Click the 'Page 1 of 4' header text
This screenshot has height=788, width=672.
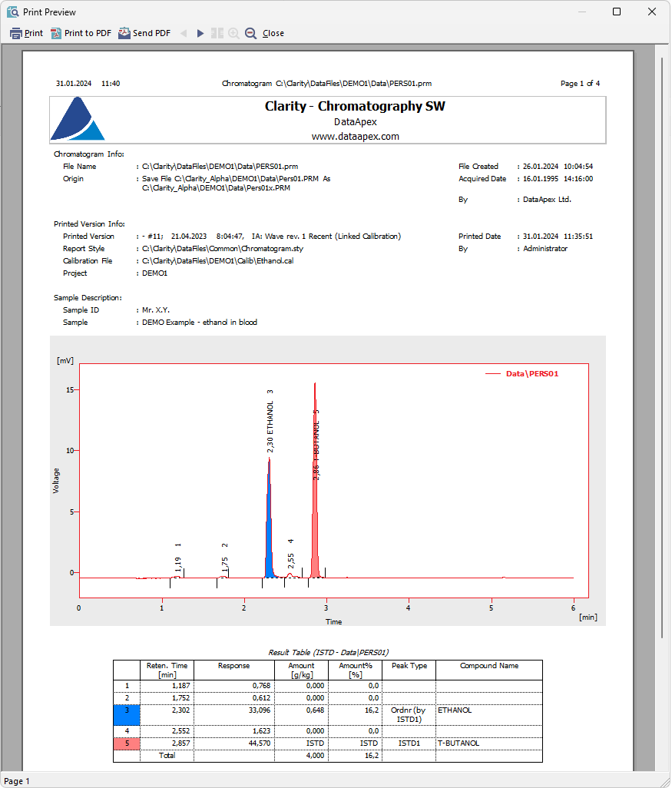pyautogui.click(x=580, y=84)
